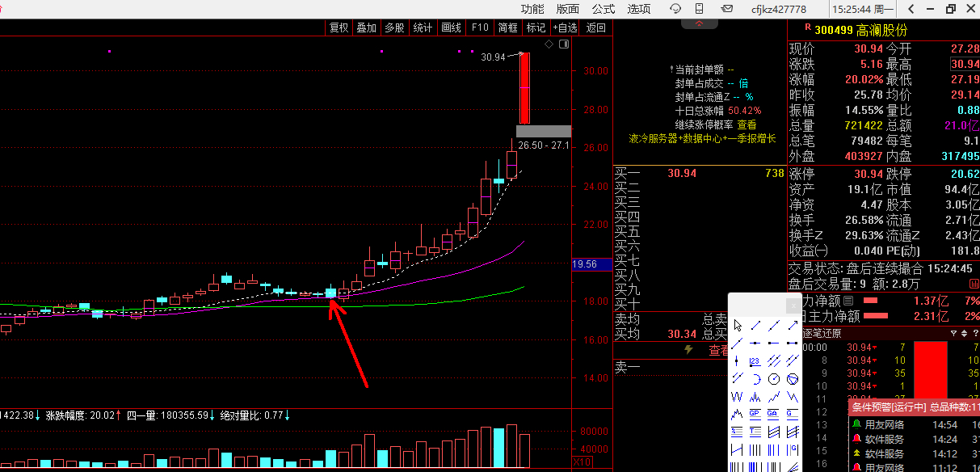The image size is (980, 472).
Task: Pick the GP golden-section line tool
Action: pyautogui.click(x=755, y=414)
